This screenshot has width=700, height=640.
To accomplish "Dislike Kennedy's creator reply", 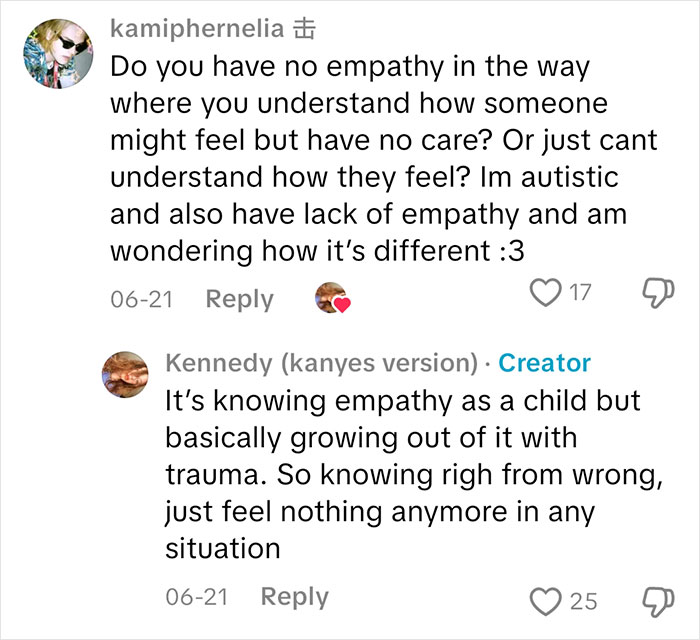I will [658, 602].
